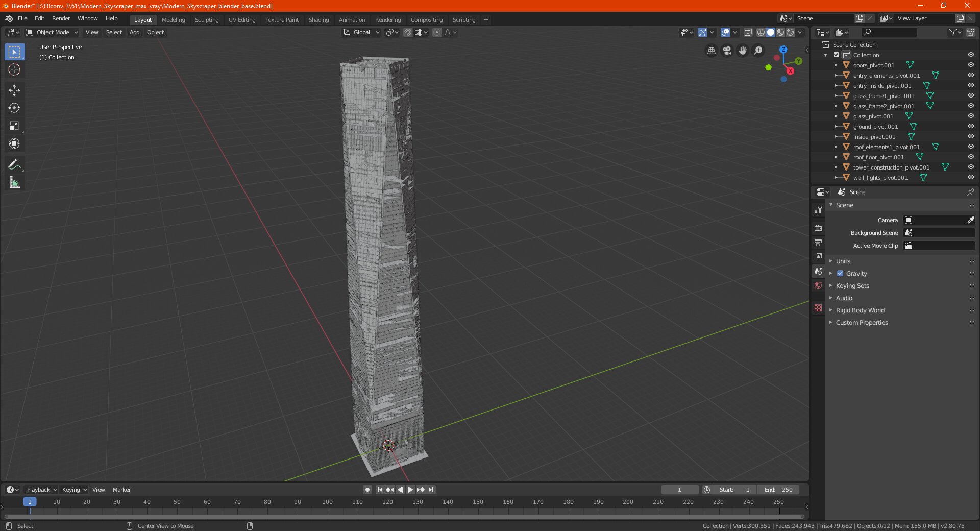Open the Active Tool properties tab

coord(818,210)
